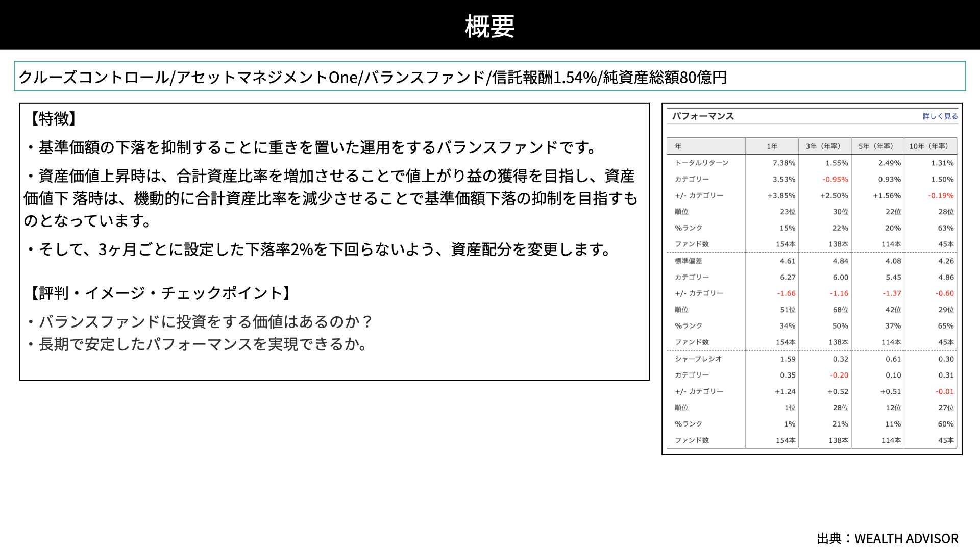Viewport: 980px width, 551px height.
Task: Click the red -0.19% value
Action: (941, 196)
